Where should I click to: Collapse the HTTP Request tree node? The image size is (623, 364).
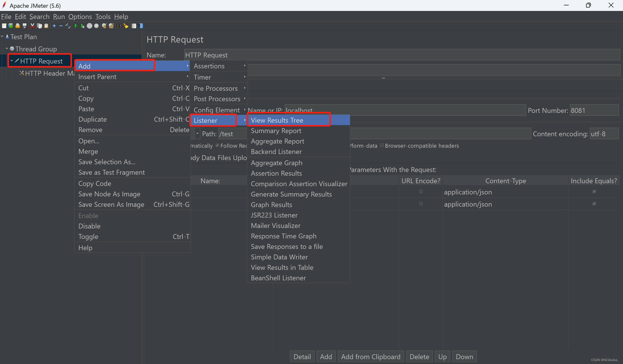click(x=12, y=61)
